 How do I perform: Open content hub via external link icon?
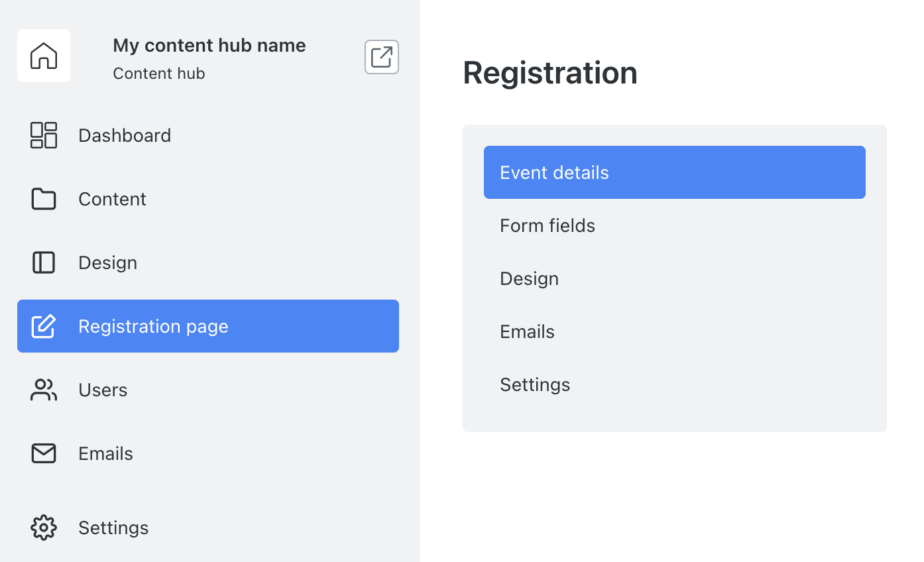(382, 57)
